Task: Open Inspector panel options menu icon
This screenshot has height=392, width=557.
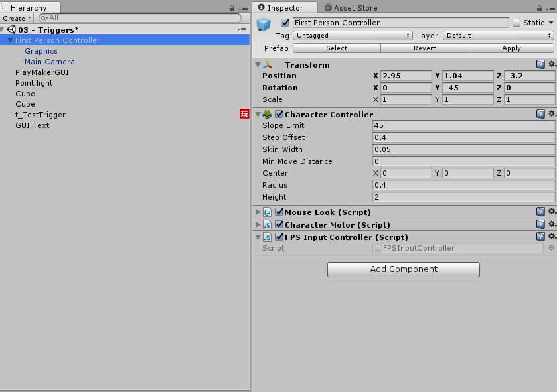Action: (552, 9)
